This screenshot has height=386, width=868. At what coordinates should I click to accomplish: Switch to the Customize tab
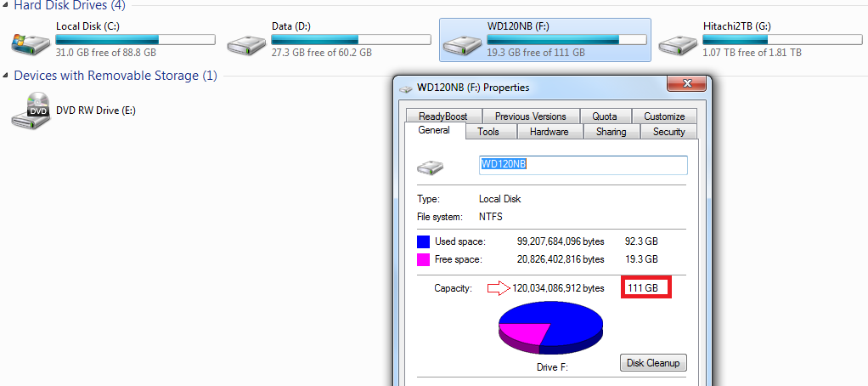(x=664, y=116)
